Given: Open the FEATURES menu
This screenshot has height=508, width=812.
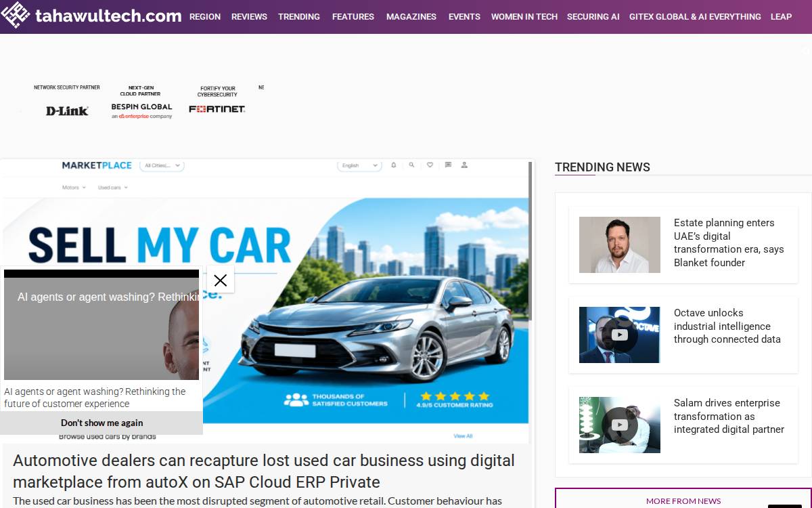Looking at the screenshot, I should click(x=353, y=16).
